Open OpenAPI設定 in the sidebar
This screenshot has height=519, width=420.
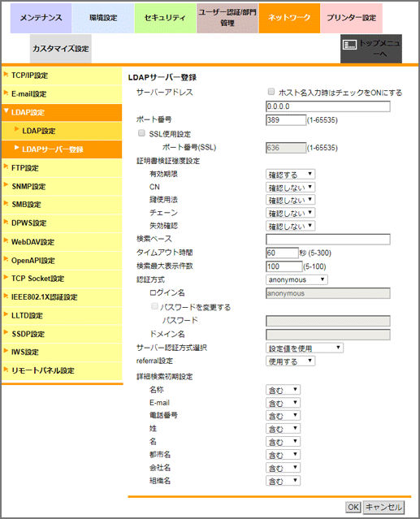tap(62, 261)
